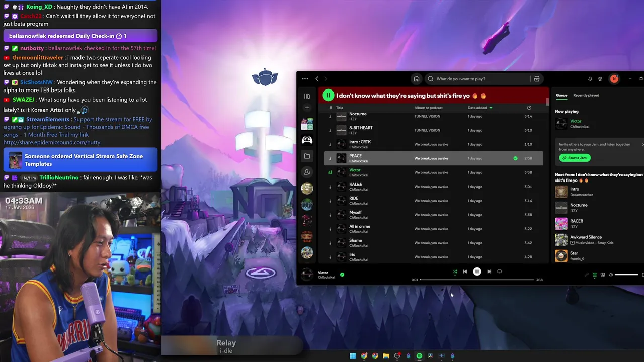Open ChRocktikal artist link under Victor in tracklist
Screen dimensions: 644x362
coord(359,175)
